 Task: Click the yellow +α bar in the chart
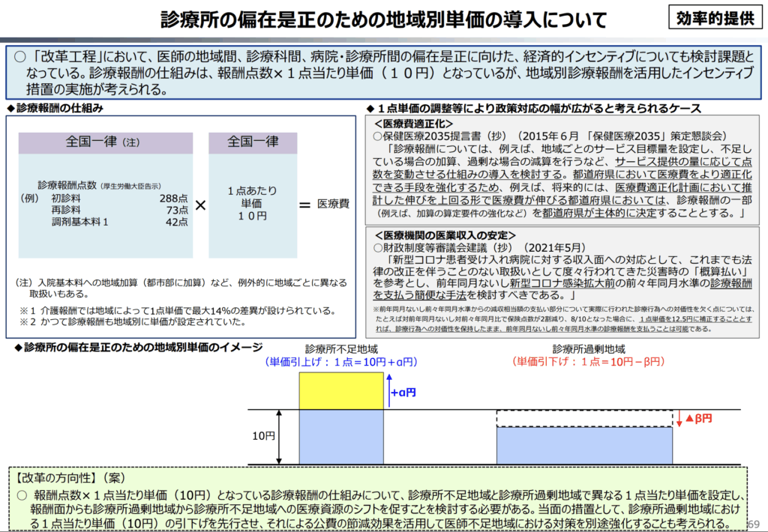tap(341, 391)
